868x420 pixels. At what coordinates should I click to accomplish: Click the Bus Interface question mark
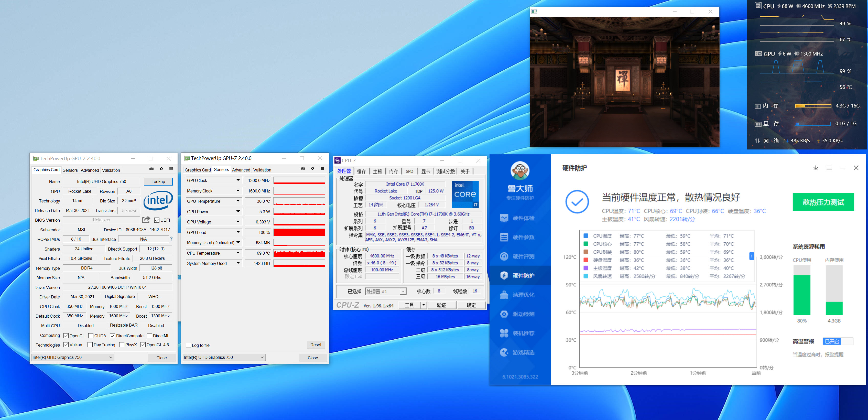(x=171, y=239)
